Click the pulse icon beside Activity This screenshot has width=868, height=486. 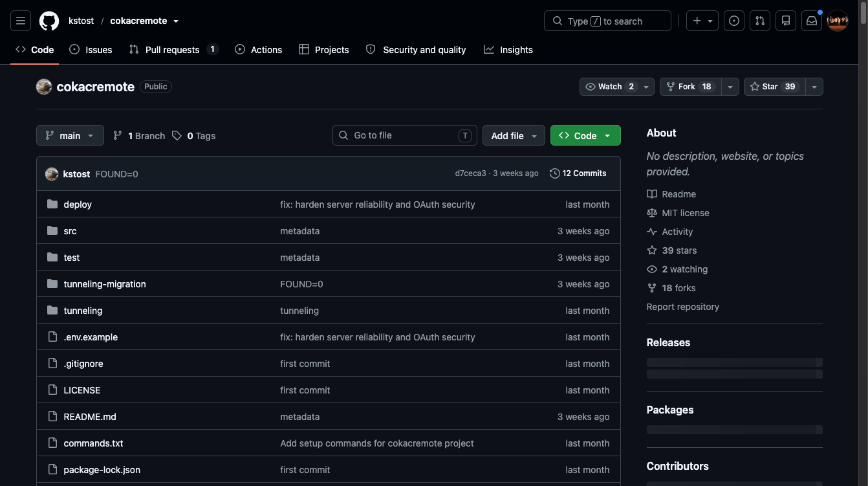[x=652, y=232]
